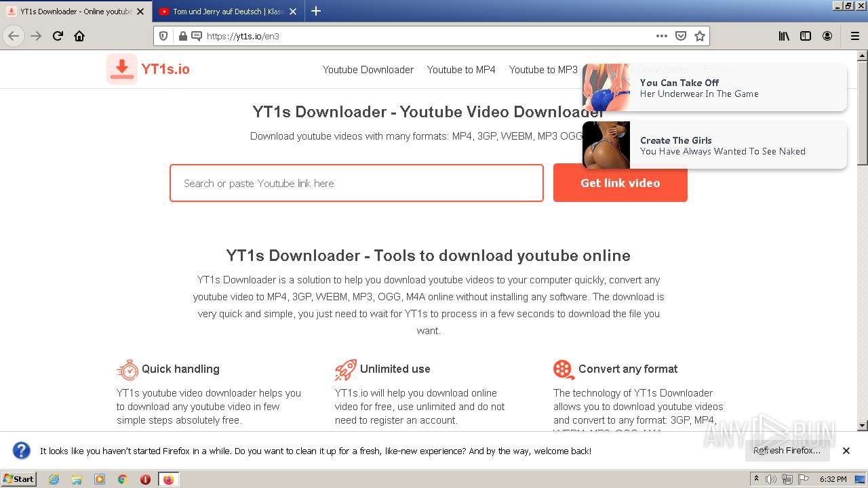Bookmark this page with the star

[700, 36]
